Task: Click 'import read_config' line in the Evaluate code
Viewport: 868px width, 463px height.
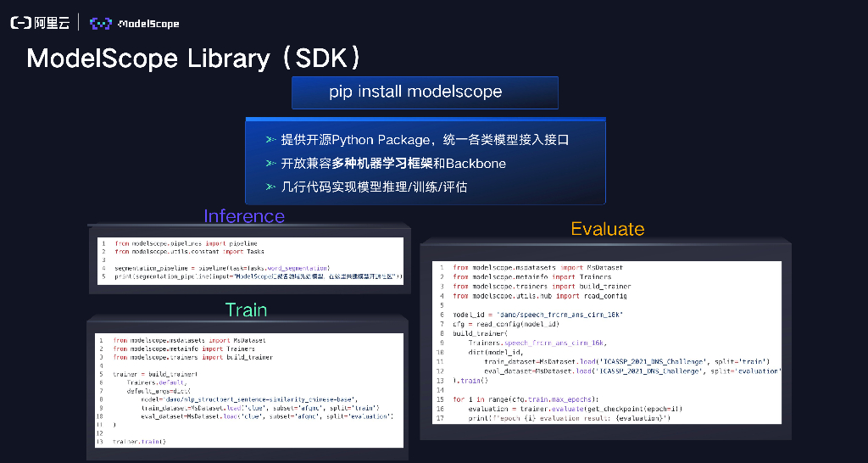Action: point(540,296)
